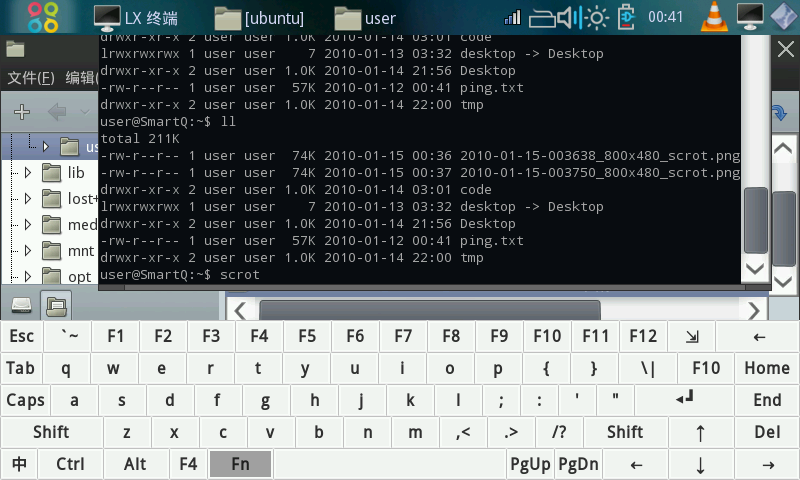The width and height of the screenshot is (800, 480).
Task: Click the battery charging indicator icon
Action: tap(626, 17)
